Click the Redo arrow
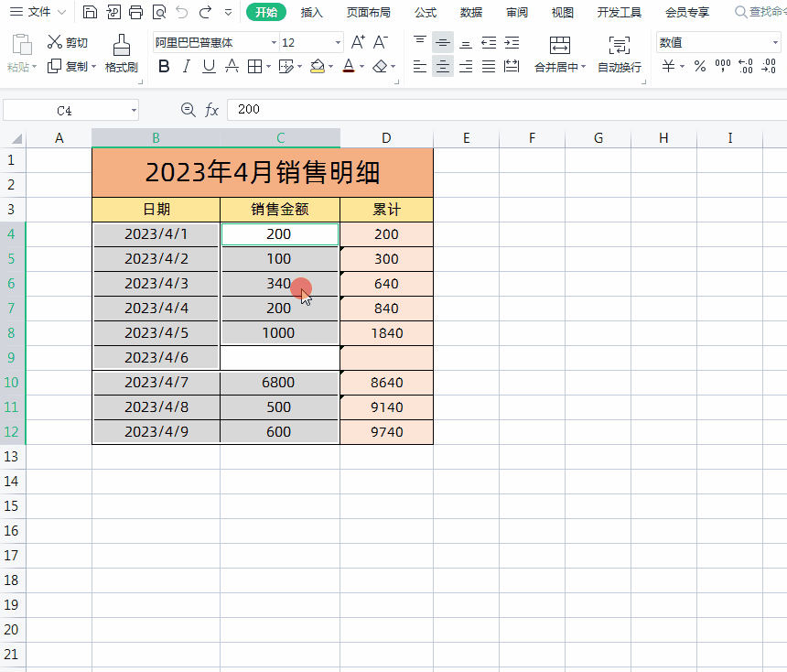 [205, 12]
